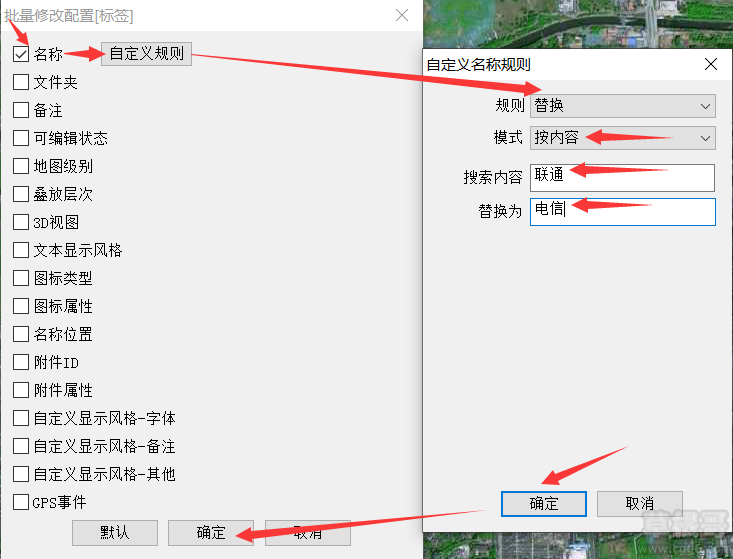The image size is (733, 559).
Task: Tick the 图标类型 checkbox
Action: [21, 278]
